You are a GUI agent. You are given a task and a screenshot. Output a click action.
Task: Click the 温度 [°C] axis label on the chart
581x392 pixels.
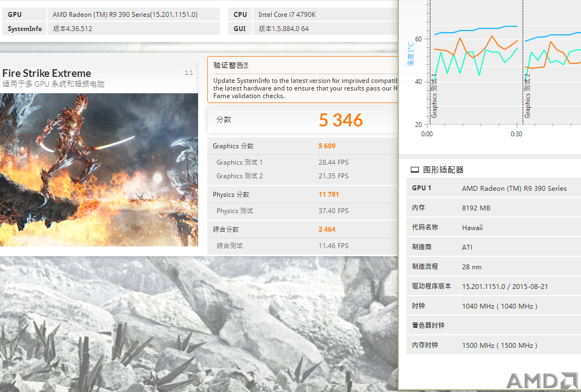(411, 53)
